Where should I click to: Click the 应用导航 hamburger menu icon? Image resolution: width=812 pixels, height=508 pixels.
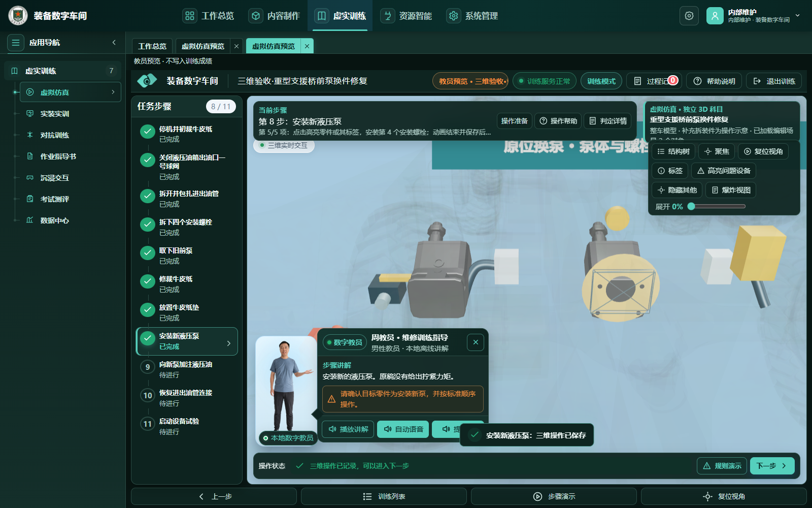[x=16, y=43]
